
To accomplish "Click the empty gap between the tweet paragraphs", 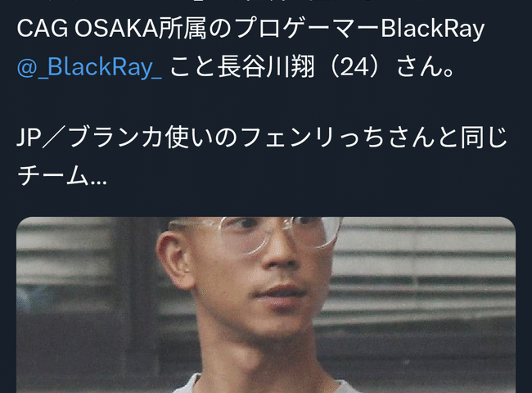I will (266, 102).
